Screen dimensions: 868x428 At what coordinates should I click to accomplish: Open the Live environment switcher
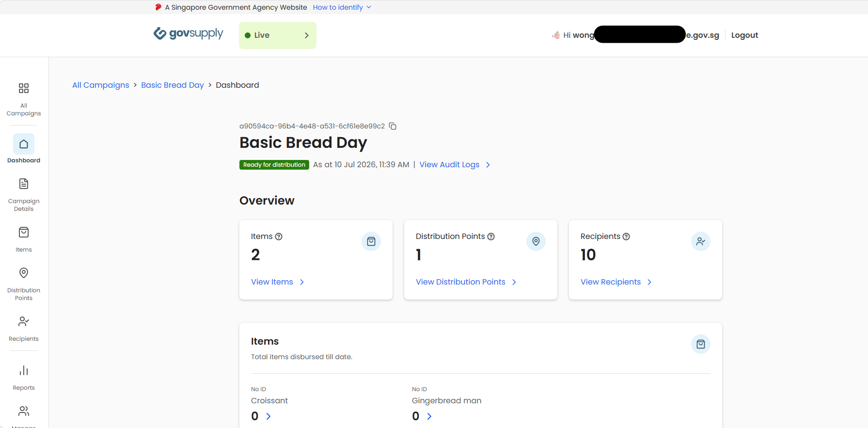click(278, 35)
